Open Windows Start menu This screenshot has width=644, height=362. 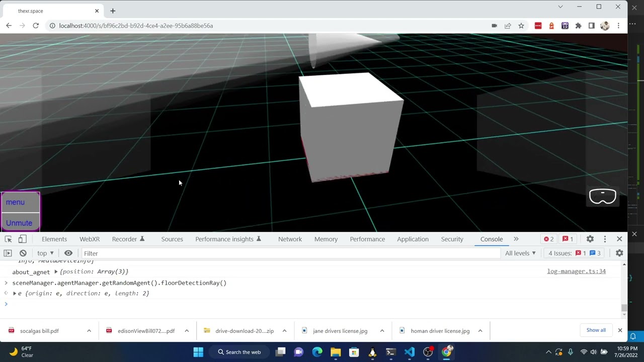(198, 352)
